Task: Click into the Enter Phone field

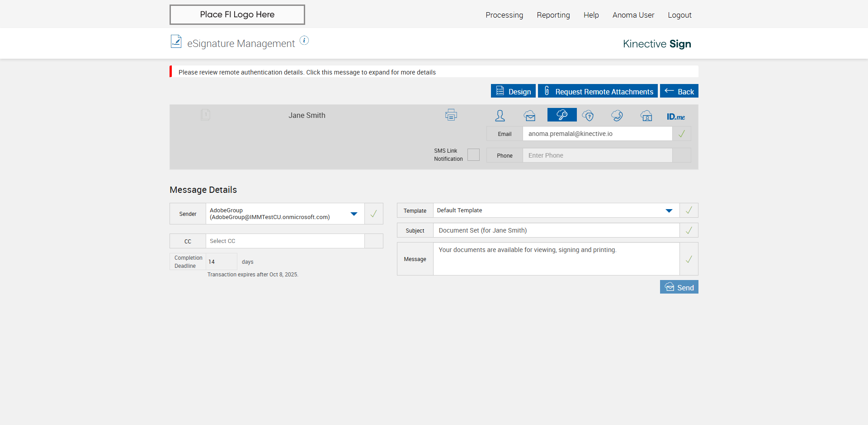Action: (x=598, y=155)
